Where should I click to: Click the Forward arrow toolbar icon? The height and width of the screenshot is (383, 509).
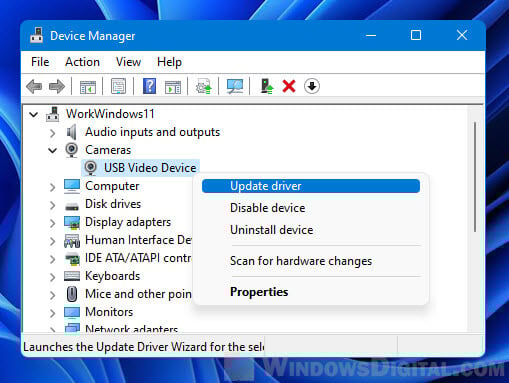coord(57,87)
